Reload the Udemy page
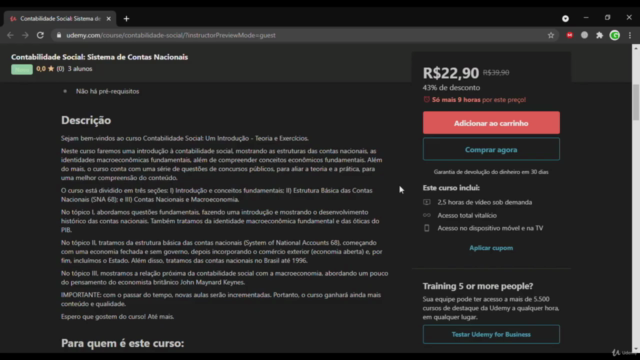This screenshot has width=640, height=360. pyautogui.click(x=40, y=36)
